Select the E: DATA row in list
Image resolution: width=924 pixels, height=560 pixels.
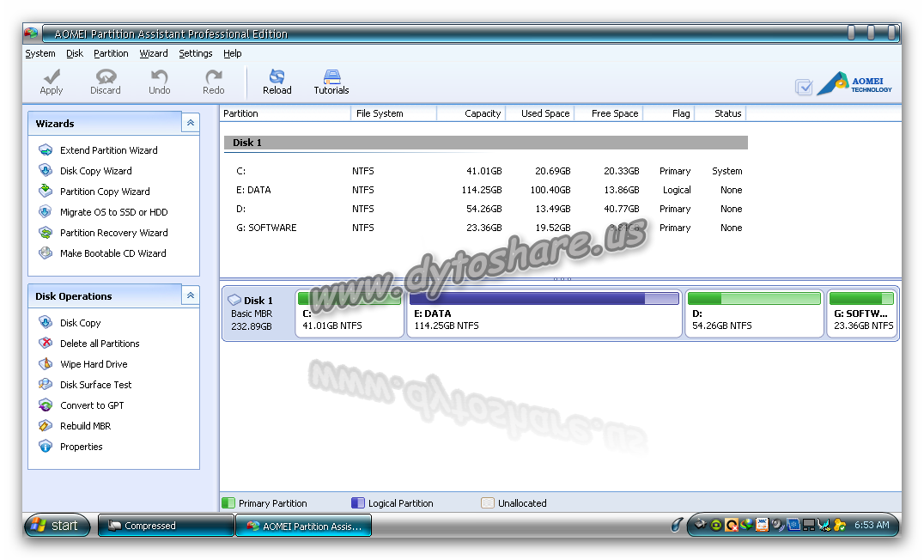click(486, 190)
